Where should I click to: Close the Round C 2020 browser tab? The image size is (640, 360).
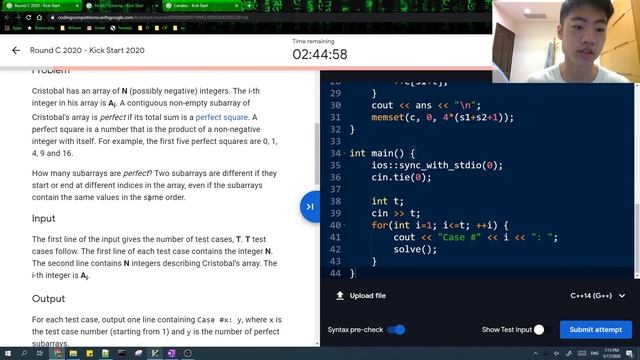(x=77, y=6)
